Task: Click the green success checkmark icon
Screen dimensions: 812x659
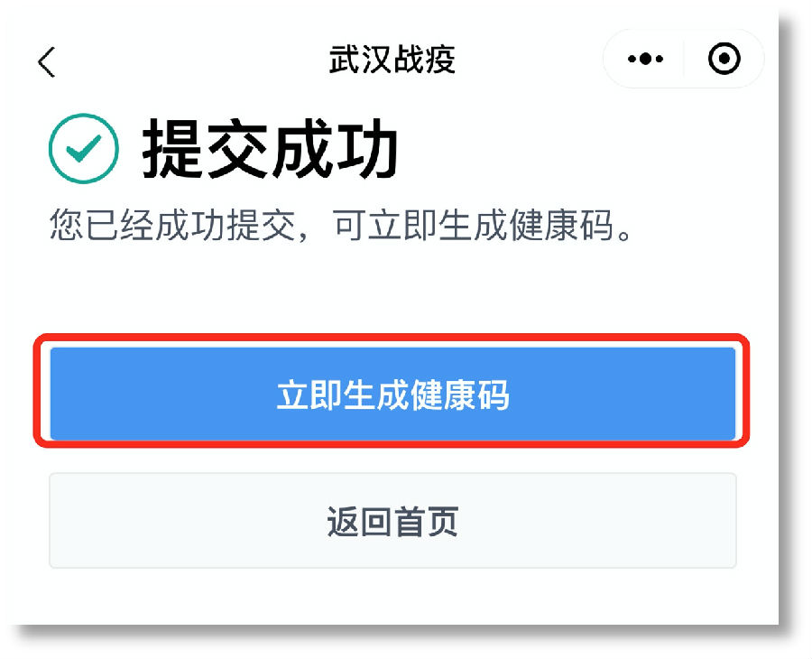Action: click(x=83, y=149)
